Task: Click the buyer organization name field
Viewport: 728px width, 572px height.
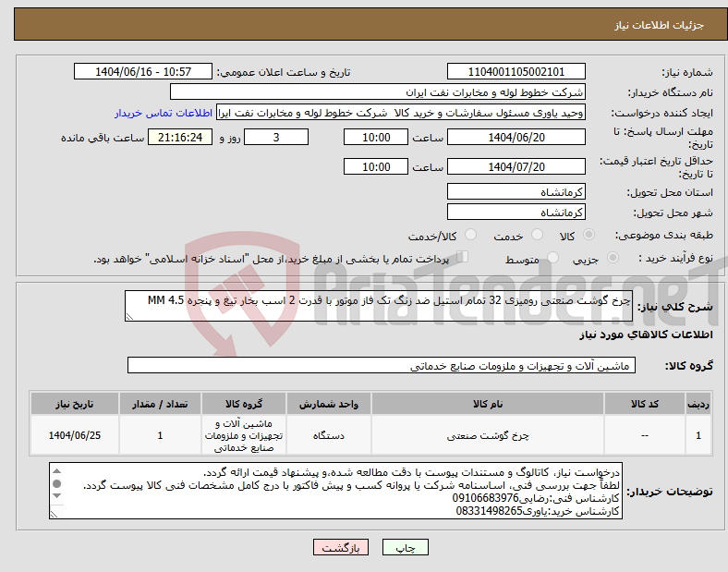Action: tap(378, 91)
